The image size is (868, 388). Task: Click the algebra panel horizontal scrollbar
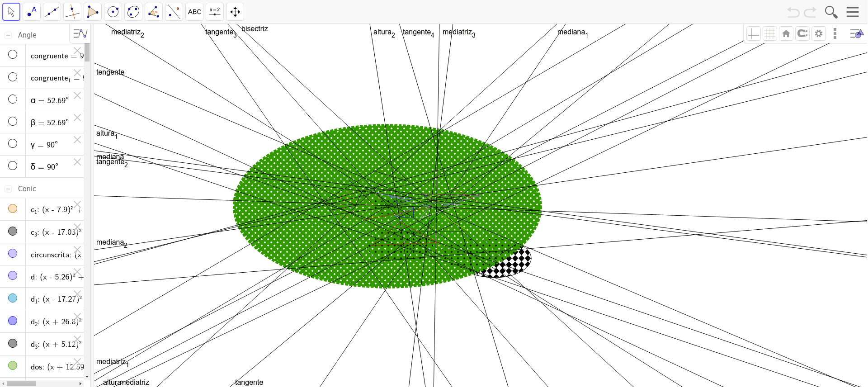pyautogui.click(x=22, y=383)
